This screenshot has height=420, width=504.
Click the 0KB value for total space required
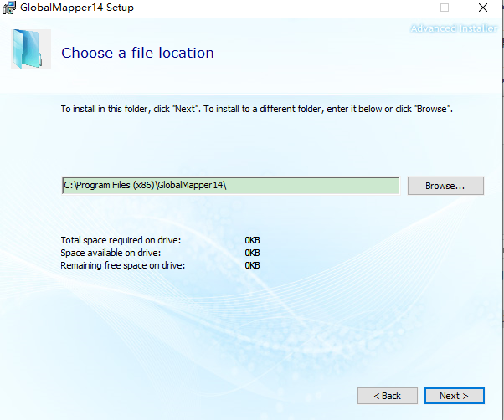pyautogui.click(x=252, y=240)
